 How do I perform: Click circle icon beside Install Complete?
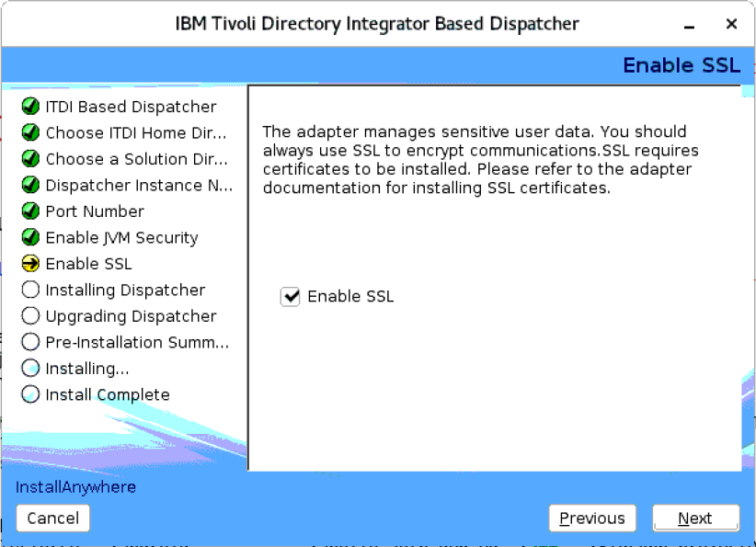click(30, 394)
